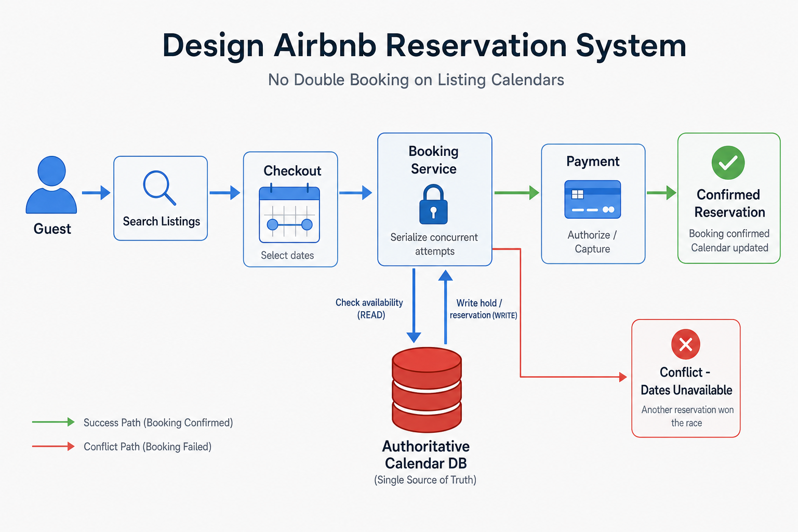Click the Conflict - Dates Unavailable heading
Image resolution: width=798 pixels, height=532 pixels.
(686, 381)
